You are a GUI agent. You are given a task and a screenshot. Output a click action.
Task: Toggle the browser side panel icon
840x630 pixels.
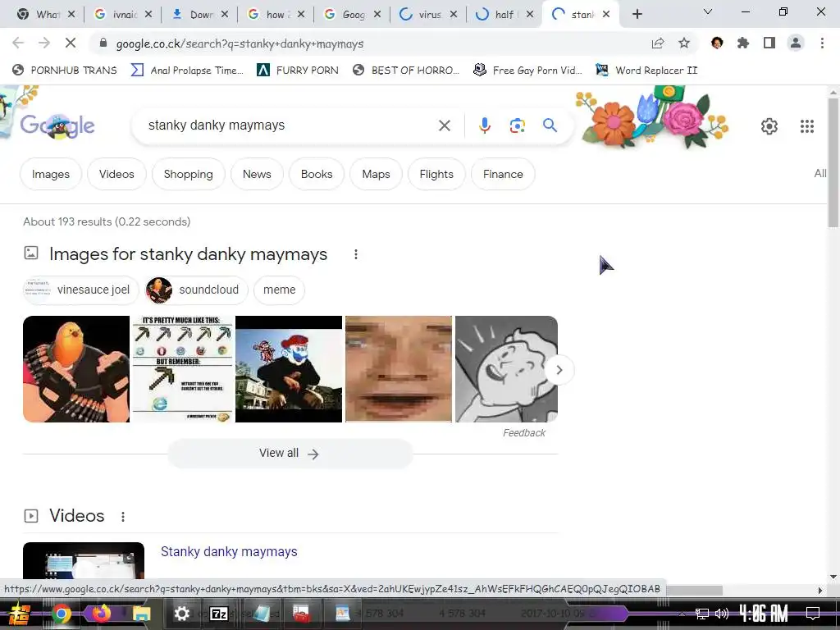769,43
